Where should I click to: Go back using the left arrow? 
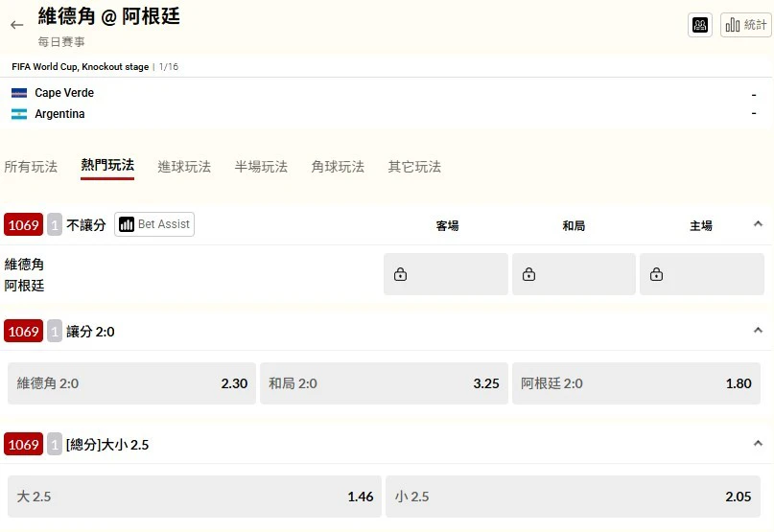pyautogui.click(x=16, y=25)
